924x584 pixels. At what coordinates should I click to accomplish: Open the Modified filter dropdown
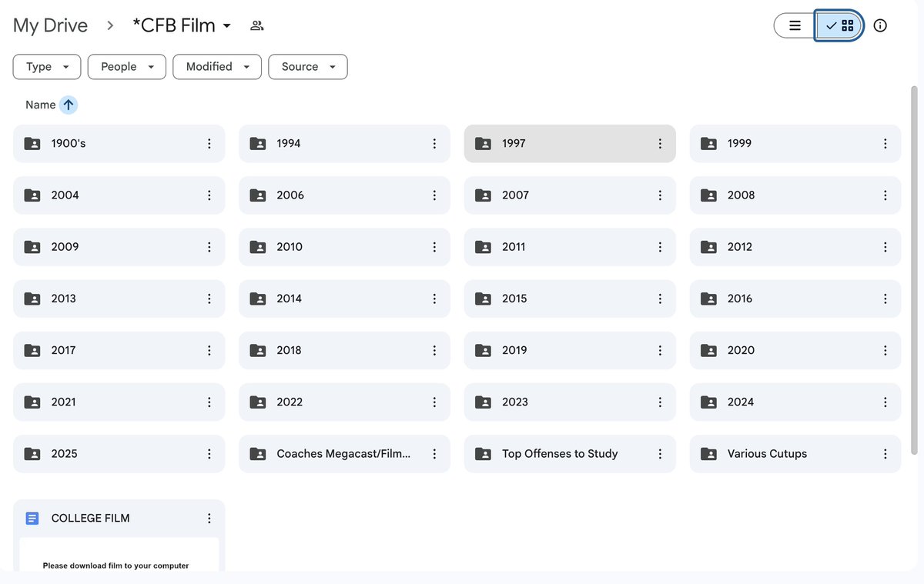coord(217,67)
